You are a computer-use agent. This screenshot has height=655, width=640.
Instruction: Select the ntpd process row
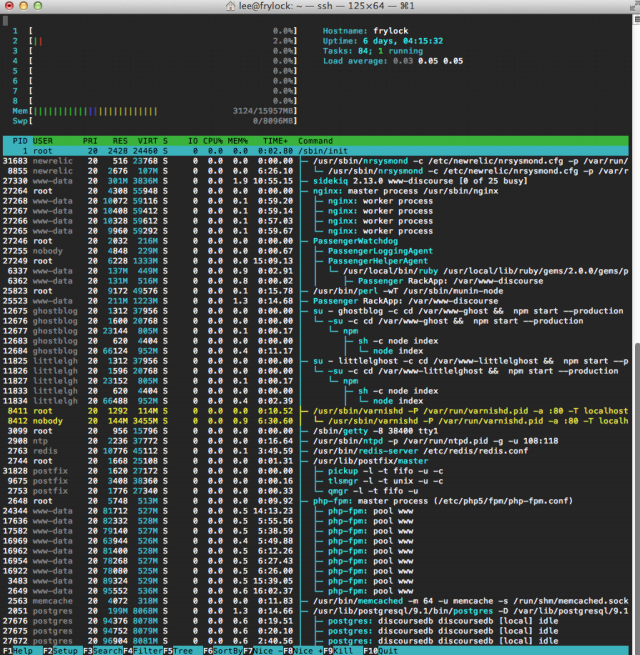(x=315, y=441)
